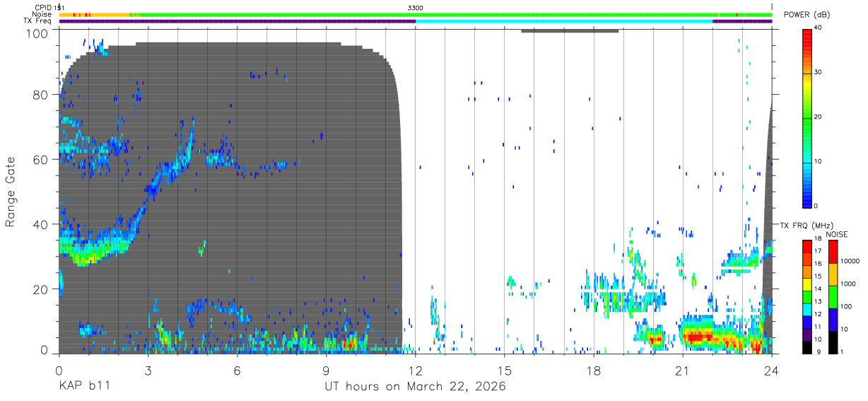The height and width of the screenshot is (401, 868).
Task: Click the orange segment of Noise bar
Action: [94, 14]
